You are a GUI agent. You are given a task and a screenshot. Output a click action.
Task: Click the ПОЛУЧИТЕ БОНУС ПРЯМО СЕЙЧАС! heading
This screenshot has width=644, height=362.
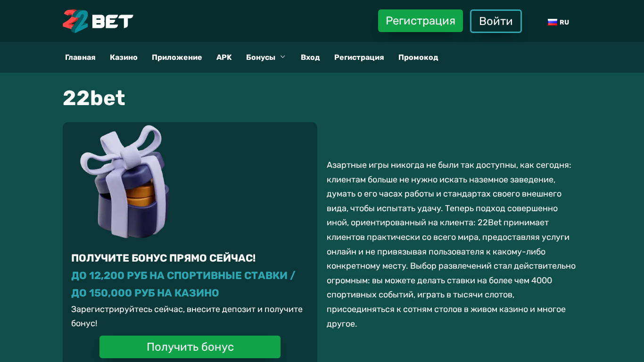coord(164,258)
